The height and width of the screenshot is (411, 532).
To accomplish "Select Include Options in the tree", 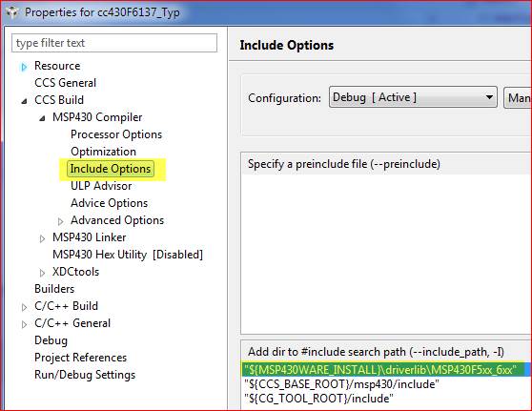I will click(x=111, y=169).
